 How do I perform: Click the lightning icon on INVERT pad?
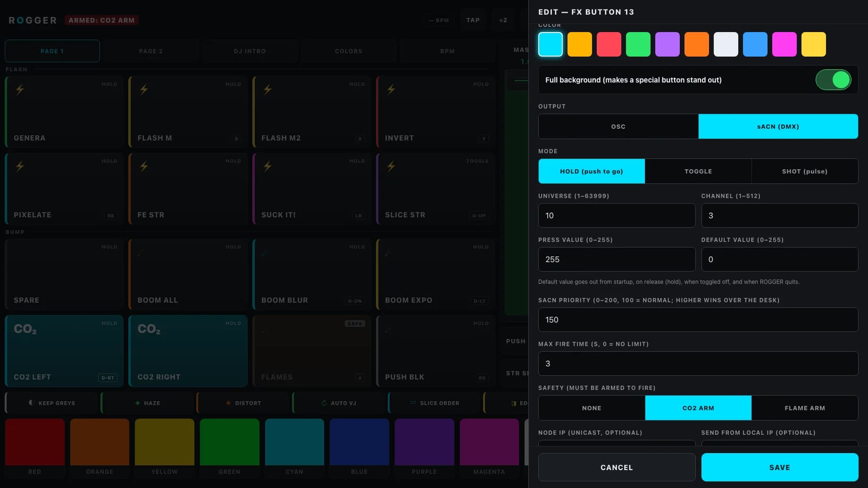click(391, 89)
